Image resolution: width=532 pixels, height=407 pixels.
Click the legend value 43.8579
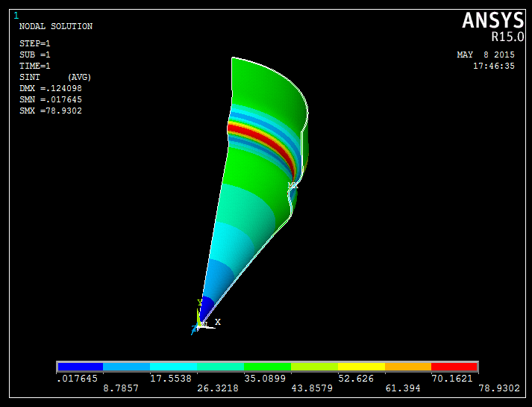(312, 388)
